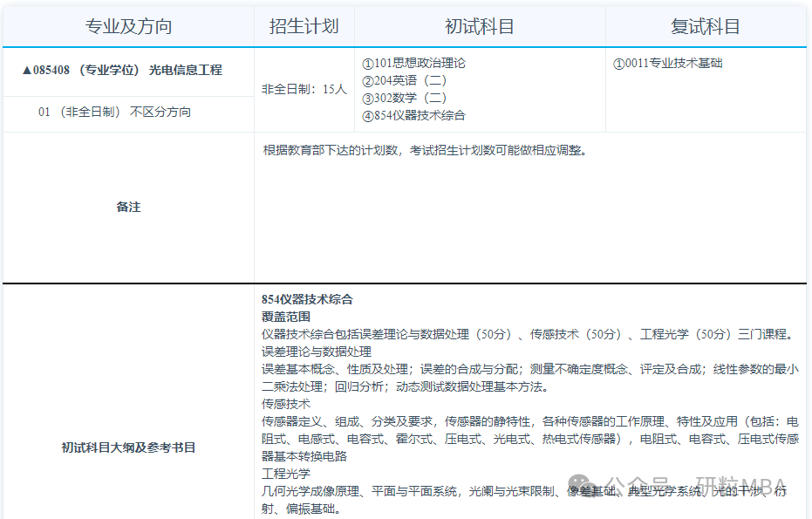Screen dimensions: 812x519
Task: Click the ①0011专业技术基础 retest subject
Action: point(667,63)
